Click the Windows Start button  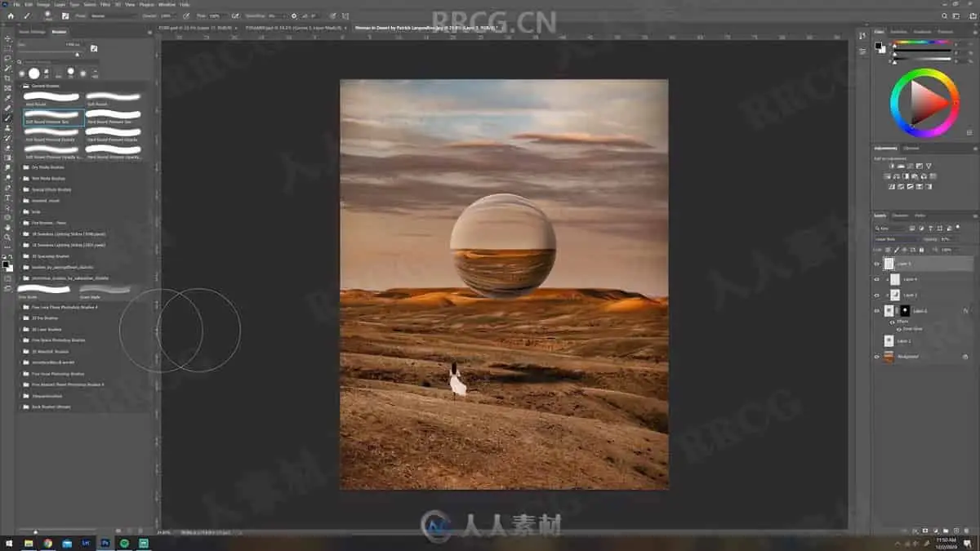click(x=9, y=543)
